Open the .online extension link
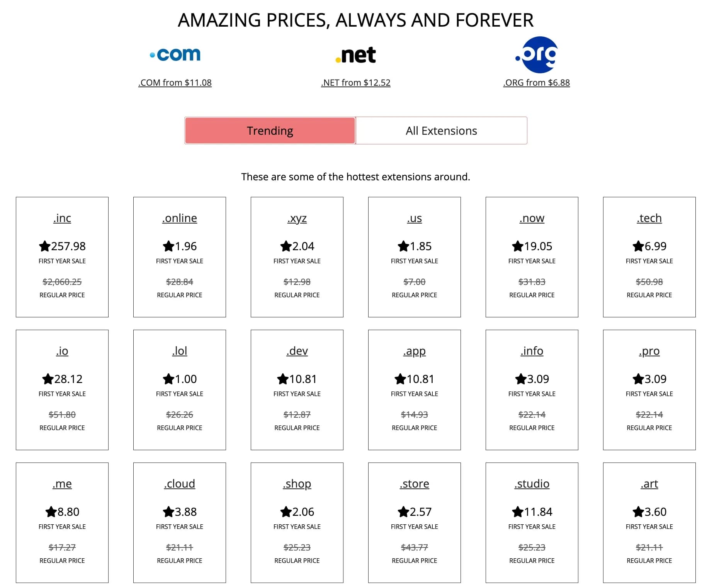 [x=179, y=218]
